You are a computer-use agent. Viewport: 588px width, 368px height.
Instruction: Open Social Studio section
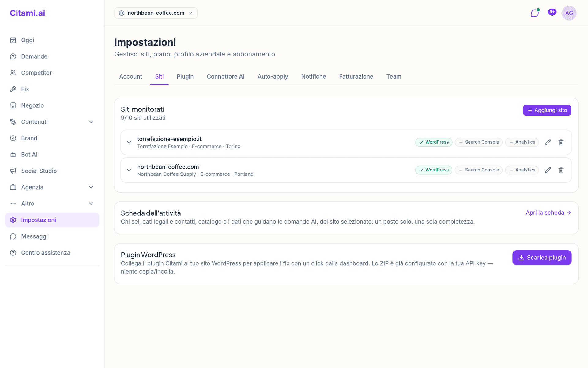[52, 171]
